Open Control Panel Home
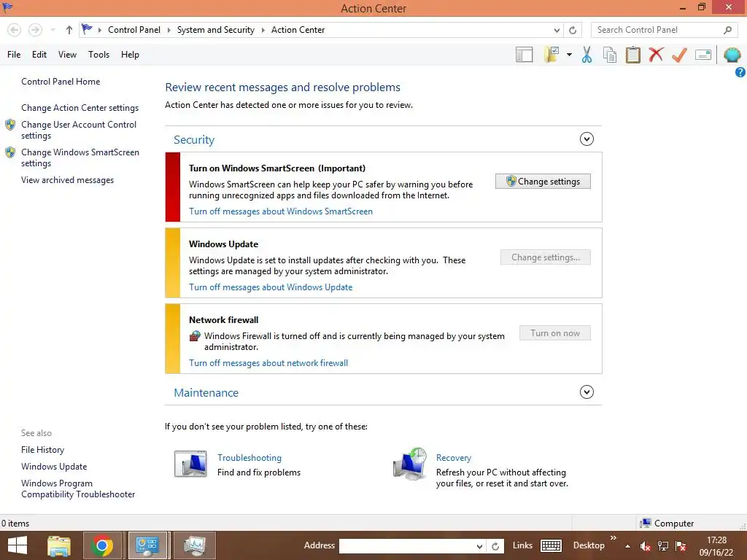This screenshot has height=560, width=747. (61, 82)
